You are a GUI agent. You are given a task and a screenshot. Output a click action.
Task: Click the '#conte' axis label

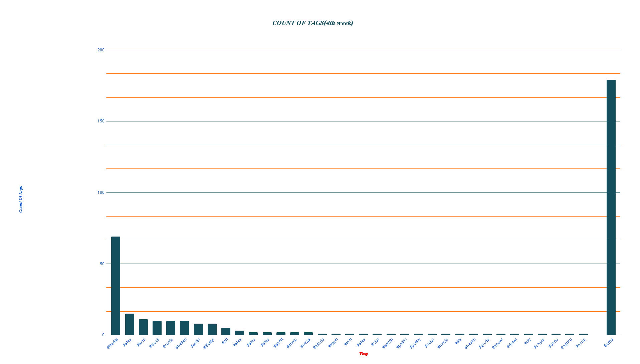click(168, 343)
